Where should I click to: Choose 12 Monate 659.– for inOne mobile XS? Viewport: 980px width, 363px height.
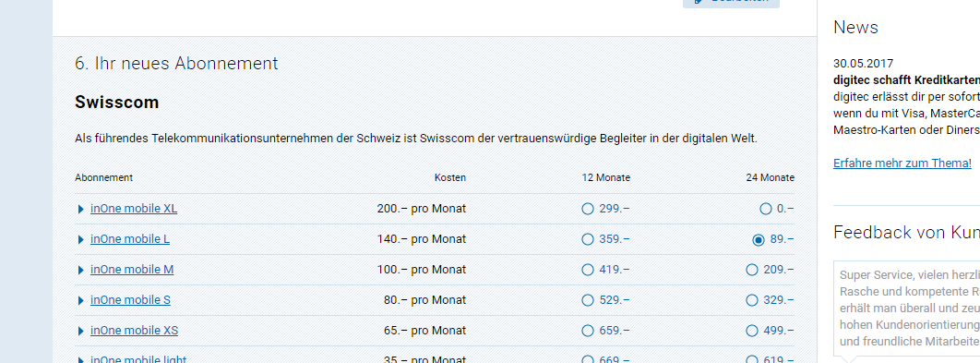[588, 331]
